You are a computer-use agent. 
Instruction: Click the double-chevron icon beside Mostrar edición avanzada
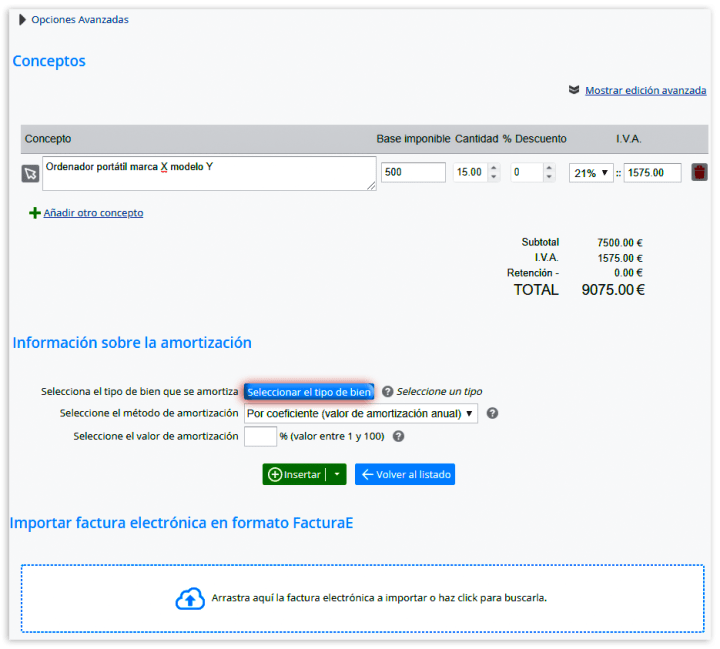pos(574,90)
